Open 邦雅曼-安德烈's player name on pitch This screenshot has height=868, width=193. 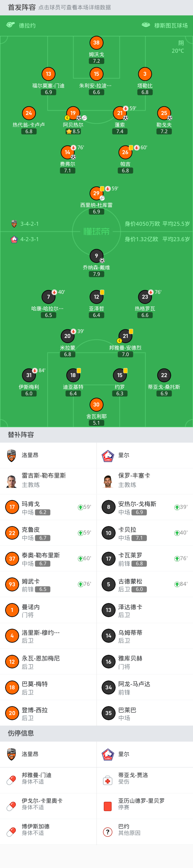[125, 348]
